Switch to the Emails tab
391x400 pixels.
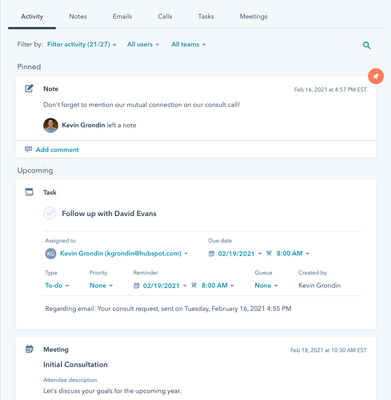click(122, 17)
